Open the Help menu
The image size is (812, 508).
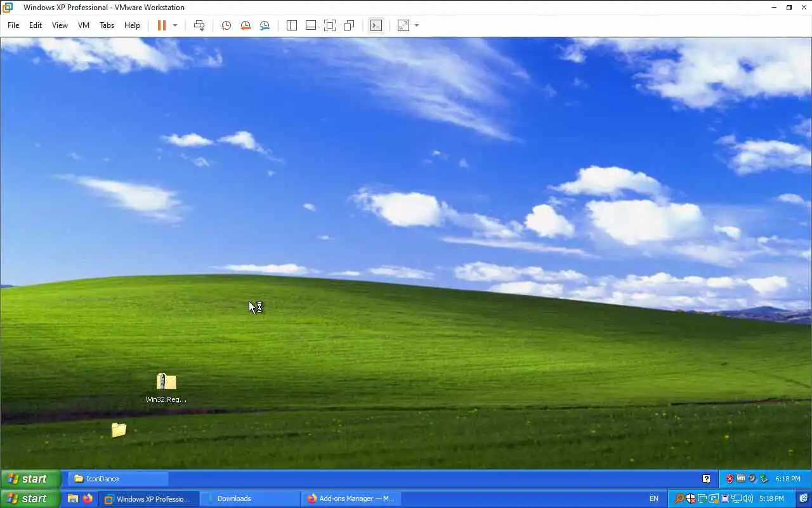pos(132,25)
